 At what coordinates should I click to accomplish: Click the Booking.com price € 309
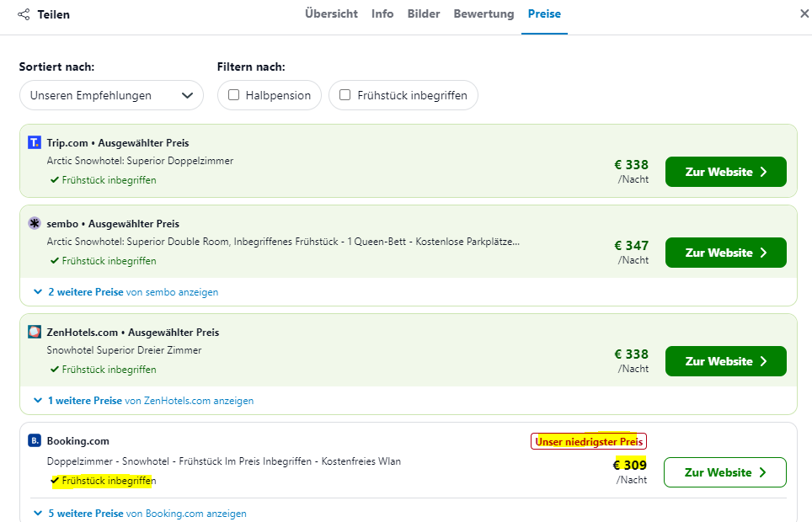630,465
